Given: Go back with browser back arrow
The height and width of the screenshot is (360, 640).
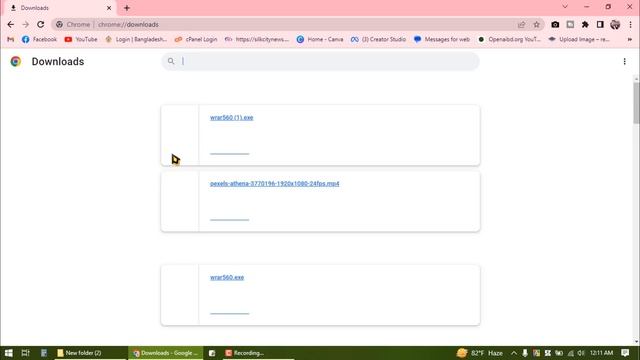Looking at the screenshot, I should pyautogui.click(x=11, y=24).
